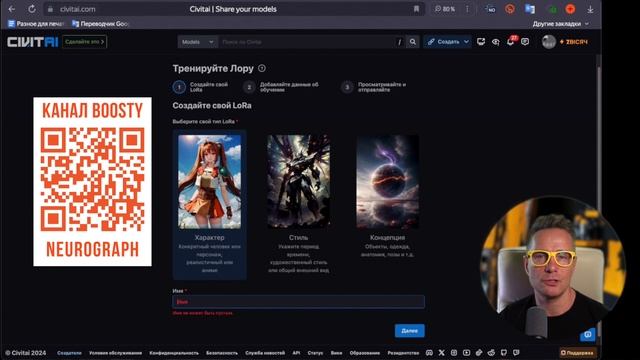The height and width of the screenshot is (360, 640).
Task: Open the Переводчик Google bookmark
Action: pos(100,24)
